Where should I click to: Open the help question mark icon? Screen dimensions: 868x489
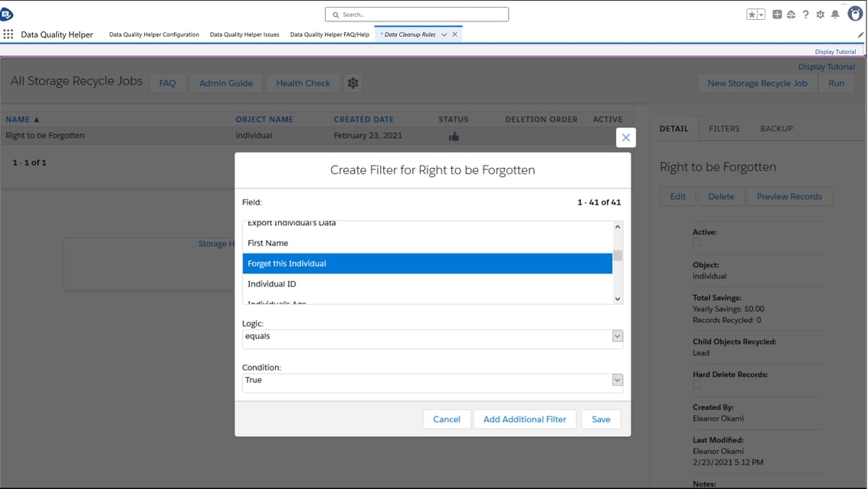805,15
